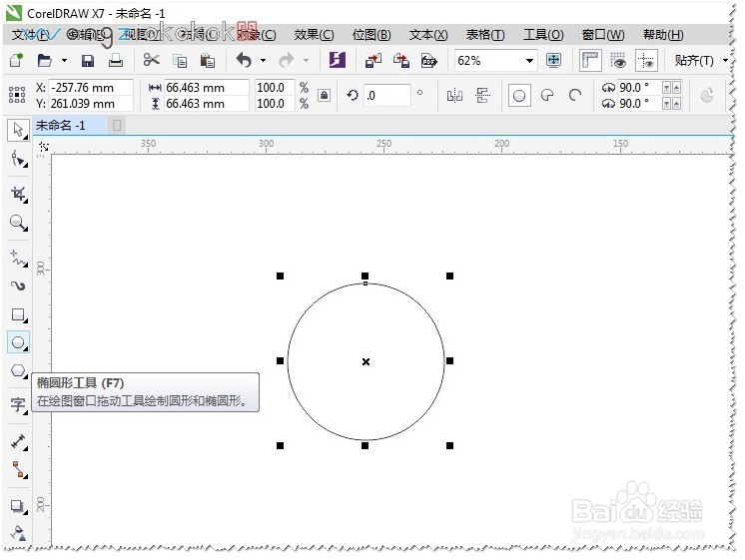The image size is (745, 560).
Task: Cut selection with scissors icon
Action: coord(151,60)
